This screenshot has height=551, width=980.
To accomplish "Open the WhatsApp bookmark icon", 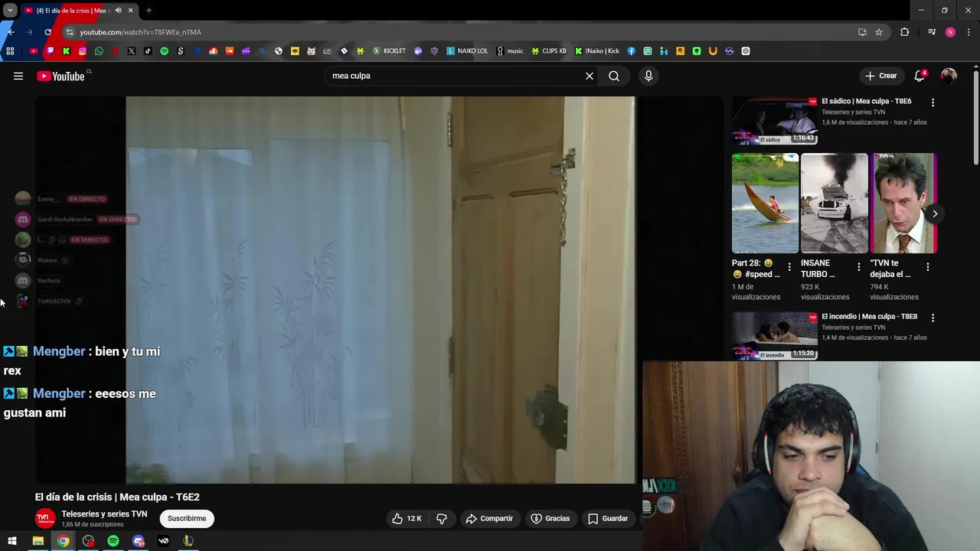I will (x=99, y=51).
